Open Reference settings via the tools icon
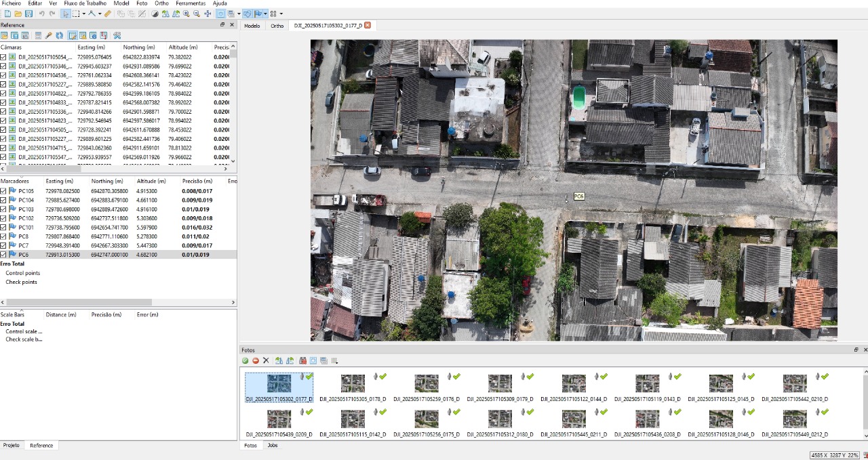 117,35
